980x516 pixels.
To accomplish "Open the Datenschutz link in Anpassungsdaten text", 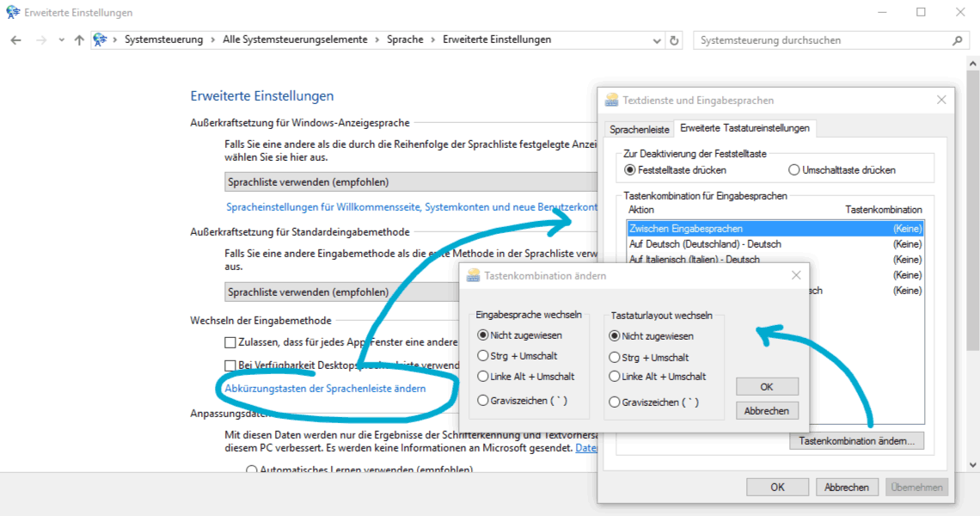I will coord(586,448).
